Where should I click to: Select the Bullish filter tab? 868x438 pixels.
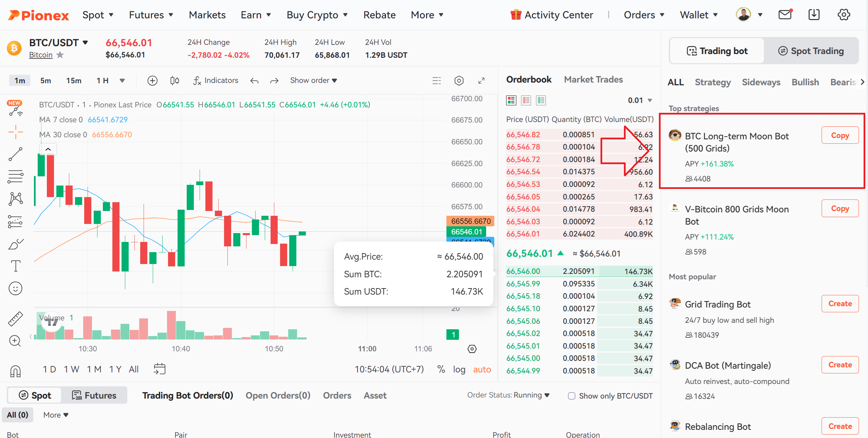coord(805,82)
